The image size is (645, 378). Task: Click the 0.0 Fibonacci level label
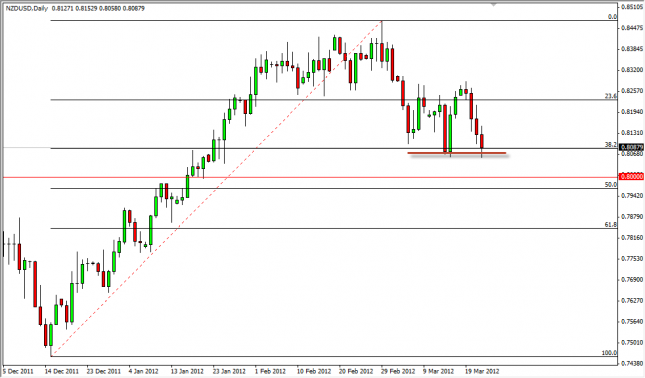coord(613,17)
